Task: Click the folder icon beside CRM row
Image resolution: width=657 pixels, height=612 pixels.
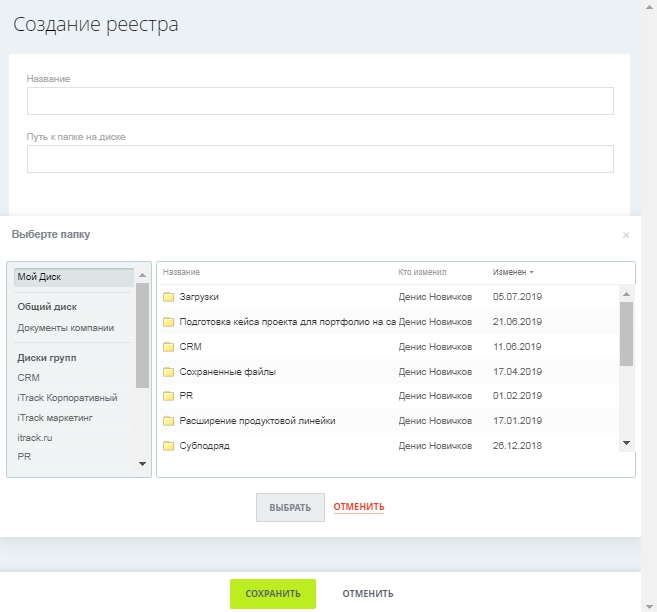Action: click(x=169, y=347)
